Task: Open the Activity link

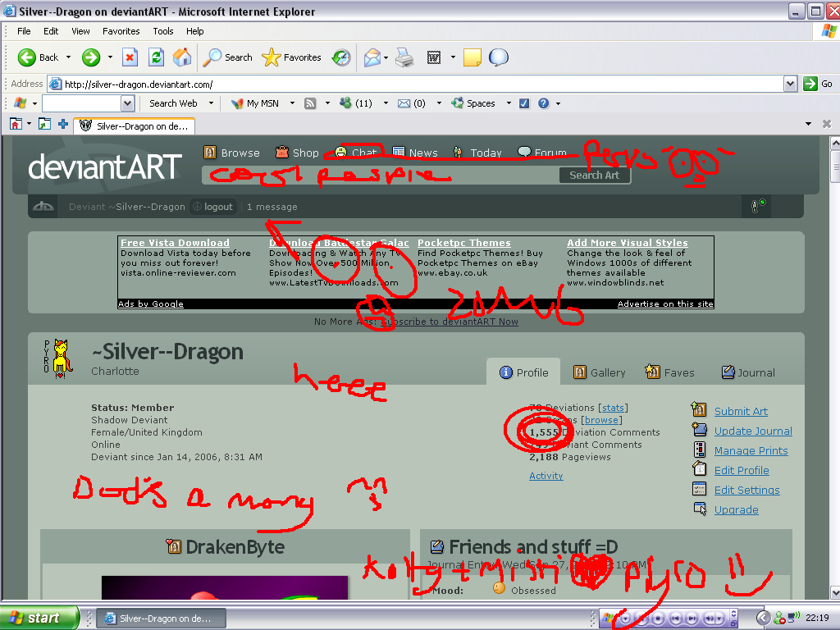Action: (546, 476)
